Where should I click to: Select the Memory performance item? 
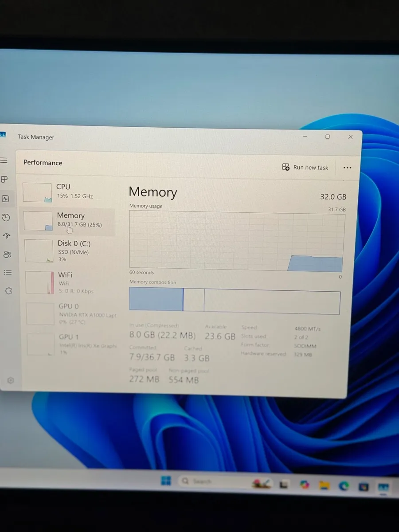click(67, 221)
